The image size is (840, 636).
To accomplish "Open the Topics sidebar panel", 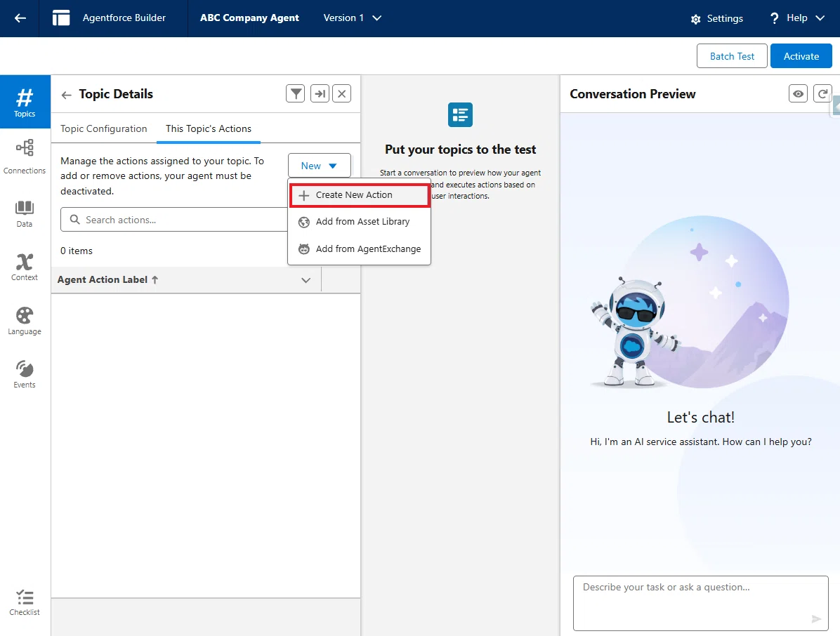I will click(x=25, y=102).
